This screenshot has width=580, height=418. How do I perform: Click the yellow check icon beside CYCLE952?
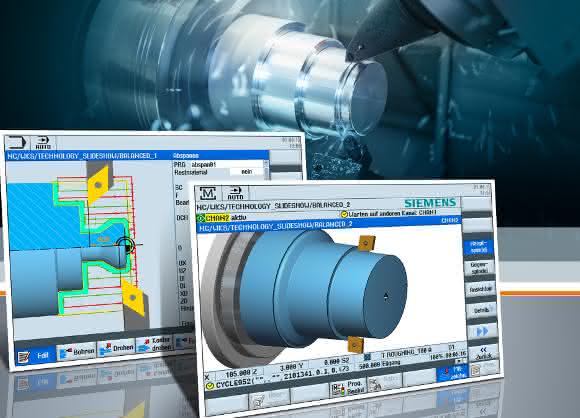(x=210, y=386)
